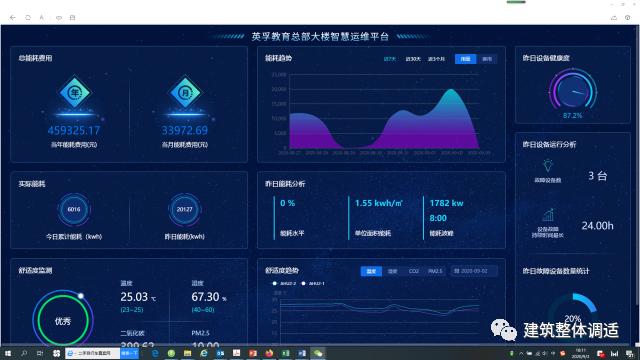Open the Windows Start menu
This screenshot has width=640, height=360.
pos(7,353)
